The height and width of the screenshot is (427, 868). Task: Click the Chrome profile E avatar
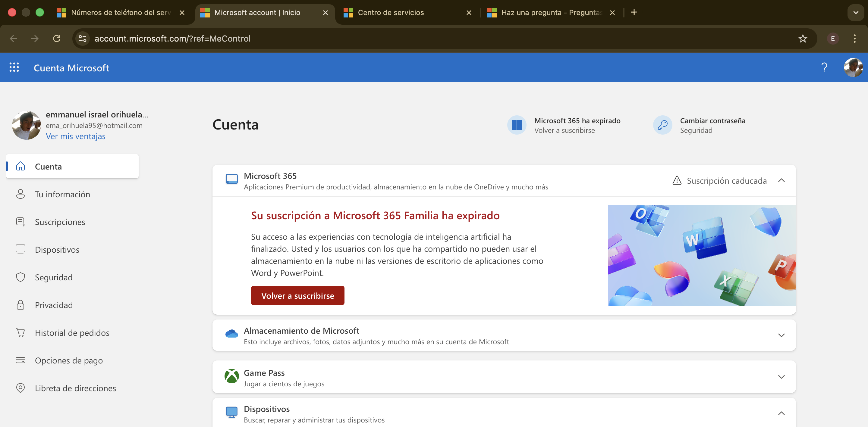833,38
